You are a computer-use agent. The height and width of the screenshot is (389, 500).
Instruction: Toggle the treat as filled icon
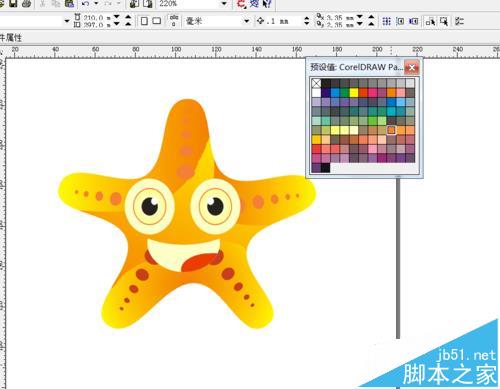444,21
